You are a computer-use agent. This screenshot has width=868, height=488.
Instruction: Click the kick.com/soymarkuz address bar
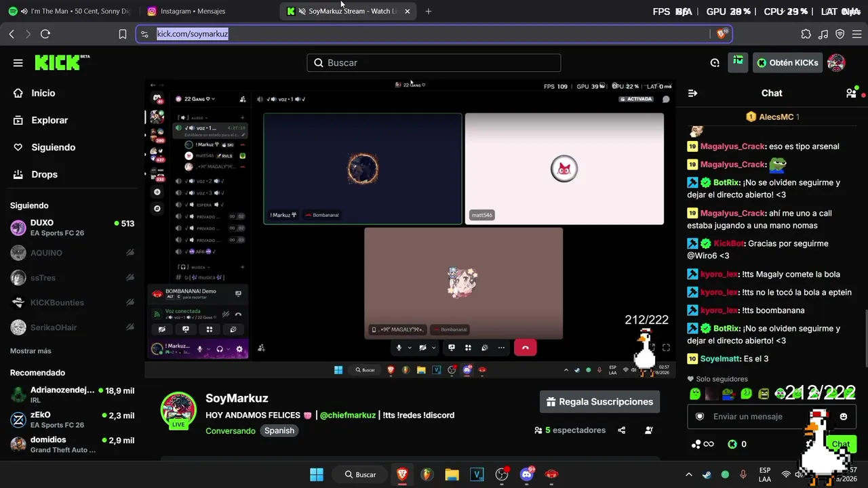click(433, 34)
